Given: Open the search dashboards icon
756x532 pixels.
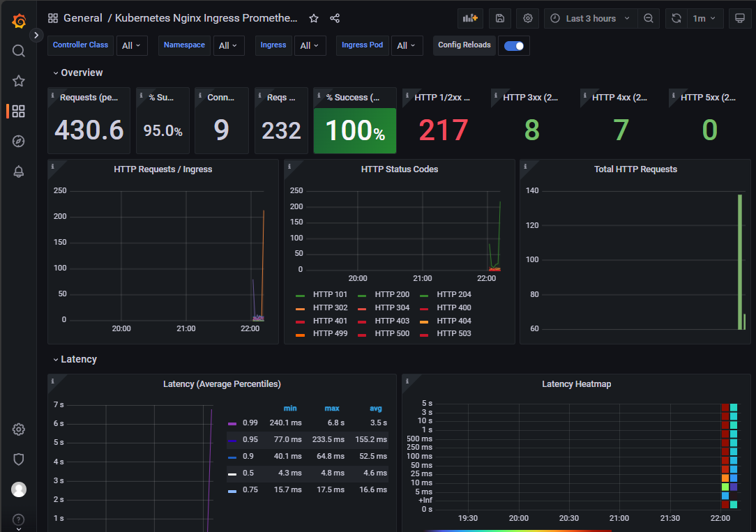Looking at the screenshot, I should click(x=18, y=51).
